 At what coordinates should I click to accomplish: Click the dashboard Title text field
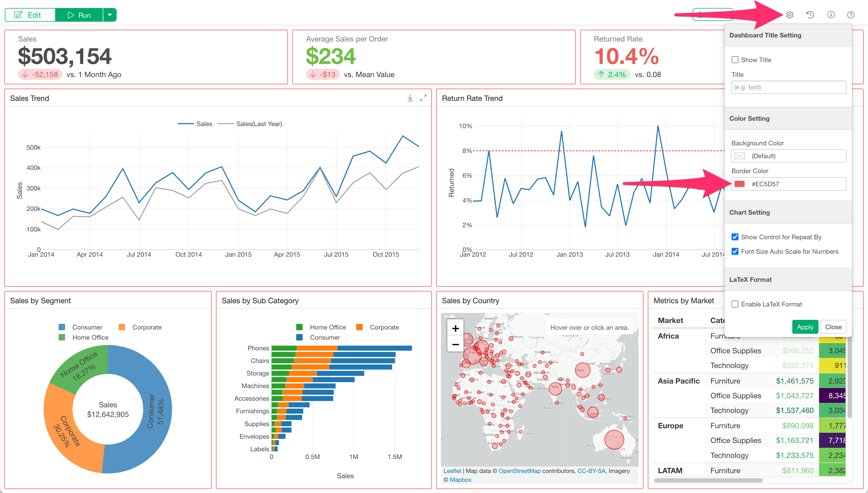(788, 87)
